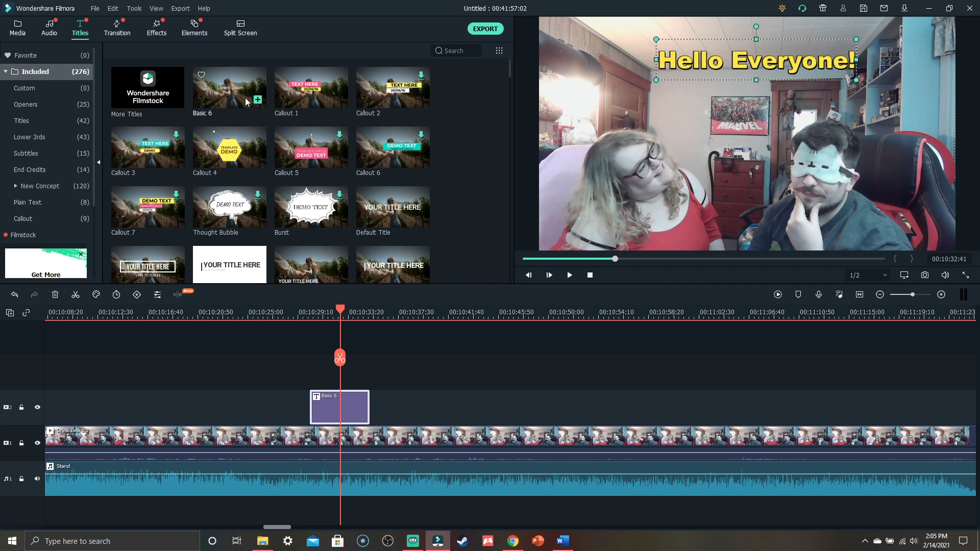This screenshot has width=980, height=551.
Task: Download Callout 2 with the arrow icon
Action: (421, 75)
